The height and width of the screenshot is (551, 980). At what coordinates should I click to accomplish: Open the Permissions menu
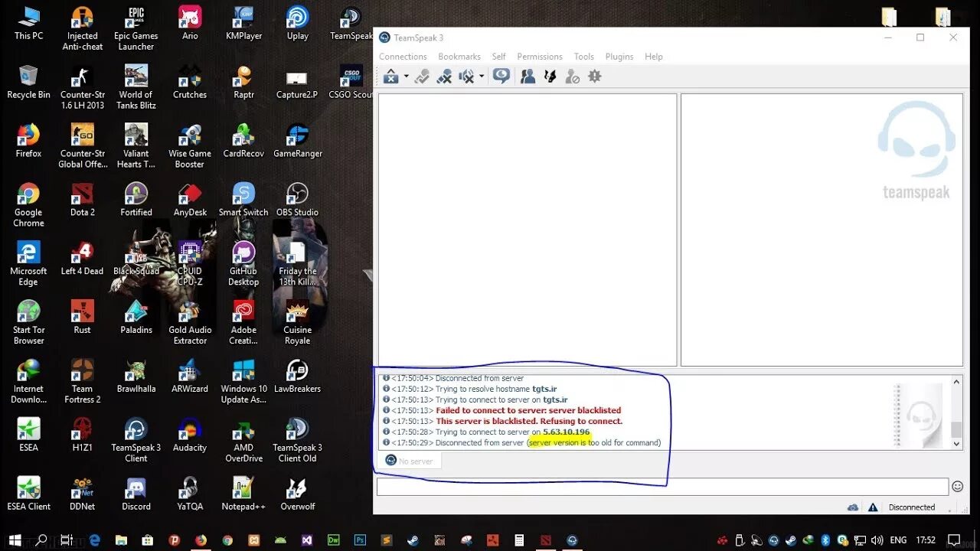[x=540, y=57]
